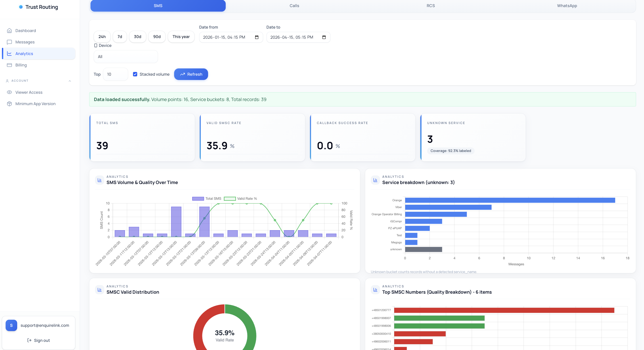Click the green +48501998007 SMSC bar

click(x=439, y=318)
